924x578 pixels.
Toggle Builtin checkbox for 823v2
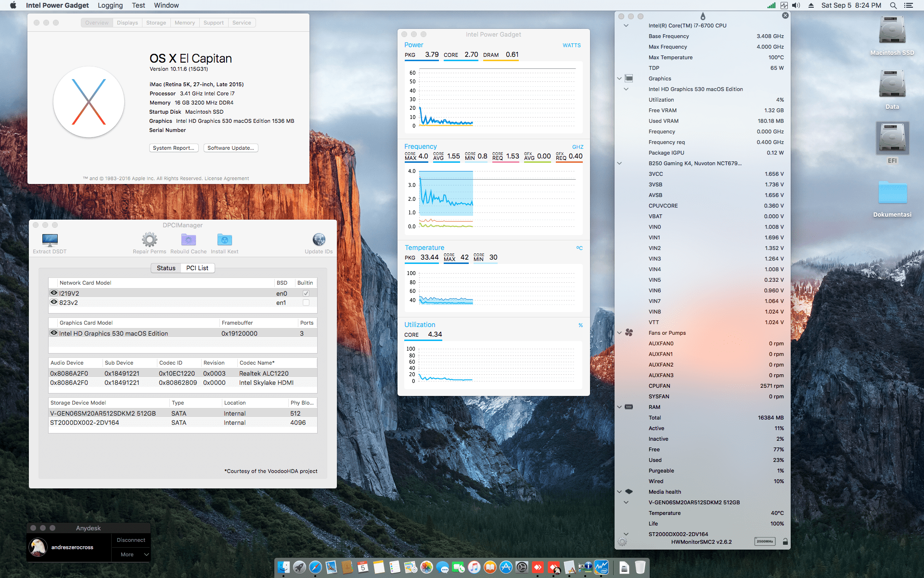[x=306, y=302]
